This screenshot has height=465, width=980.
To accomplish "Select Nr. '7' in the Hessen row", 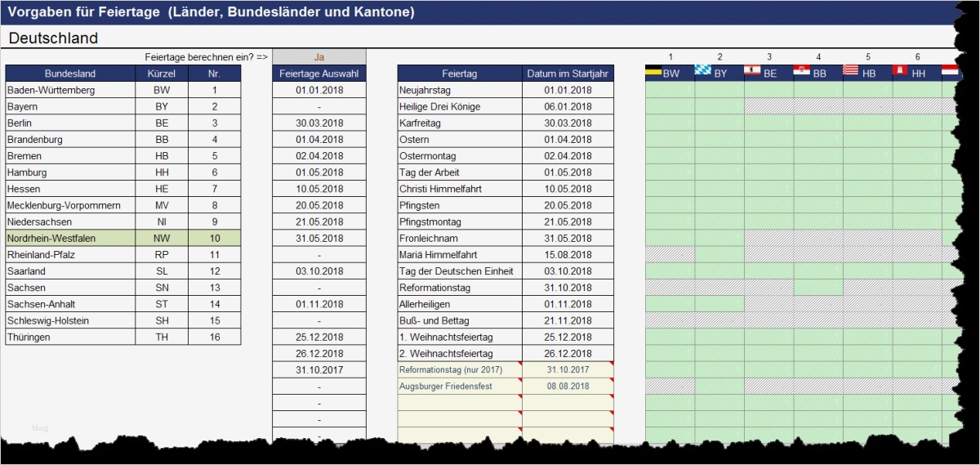I will (215, 189).
